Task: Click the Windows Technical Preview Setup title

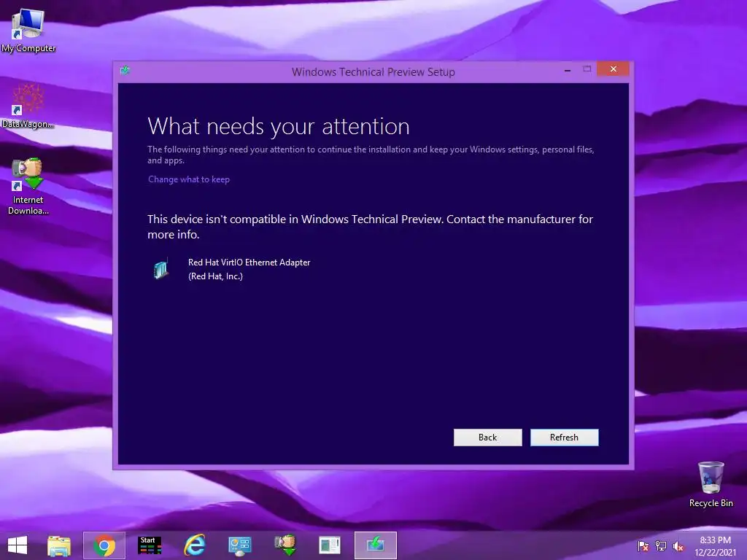Action: [373, 72]
